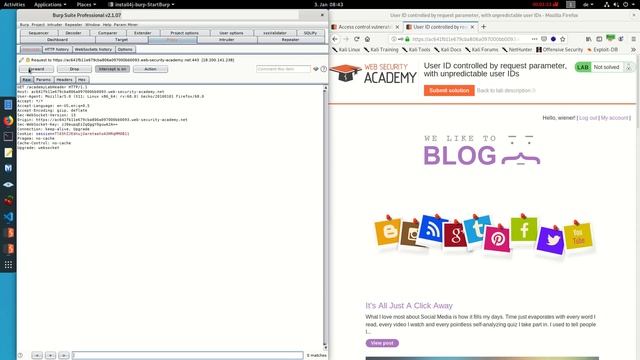Open the Dashboard tab in Burp
640x360 pixels.
(x=58, y=40)
